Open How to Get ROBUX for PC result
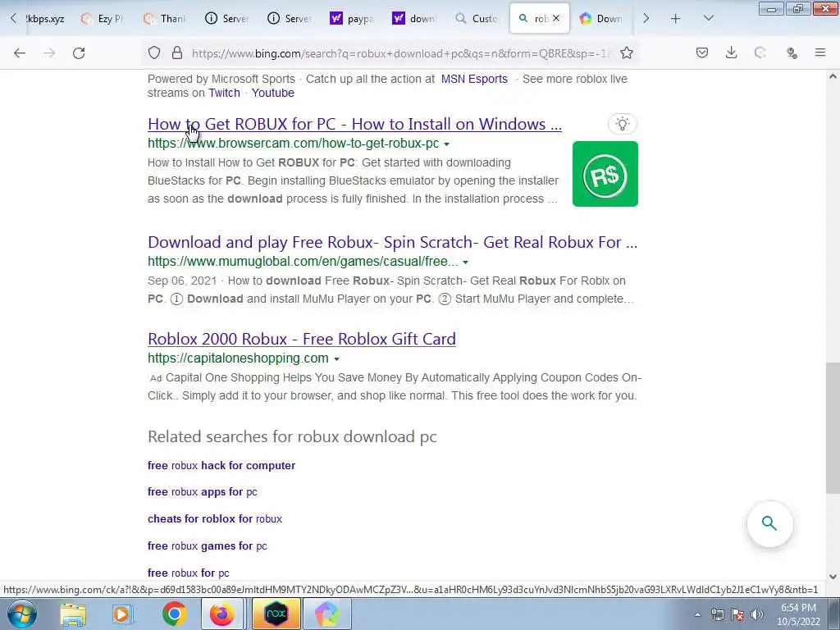This screenshot has height=630, width=840. [354, 124]
